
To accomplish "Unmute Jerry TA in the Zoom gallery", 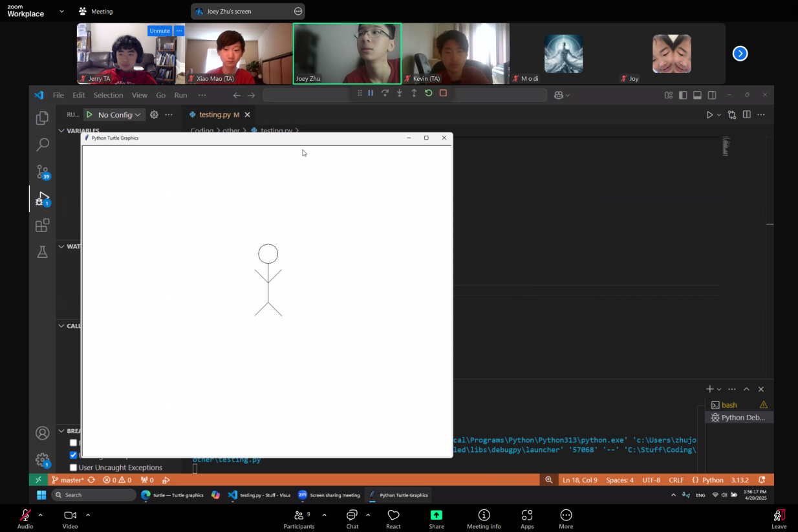I will click(159, 30).
